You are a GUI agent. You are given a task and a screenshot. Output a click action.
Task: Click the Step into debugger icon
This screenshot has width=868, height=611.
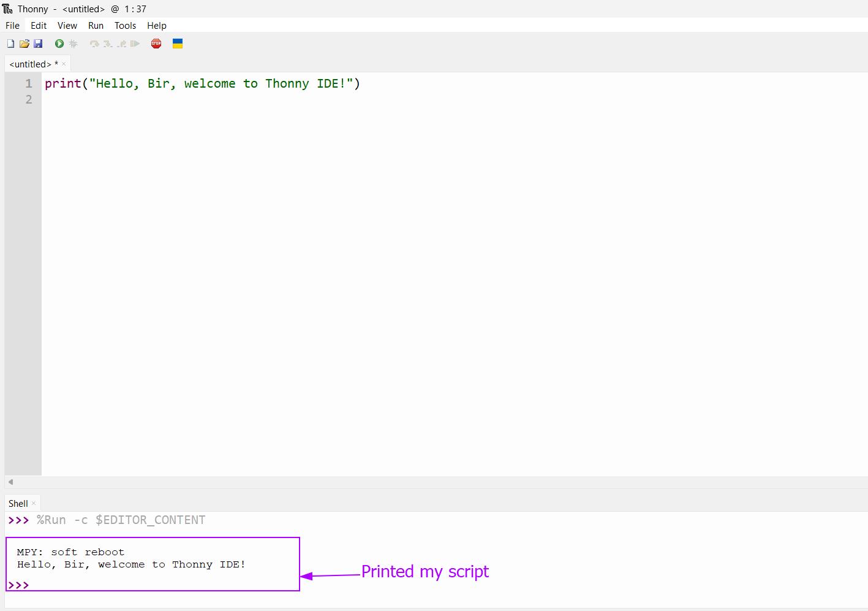[108, 44]
